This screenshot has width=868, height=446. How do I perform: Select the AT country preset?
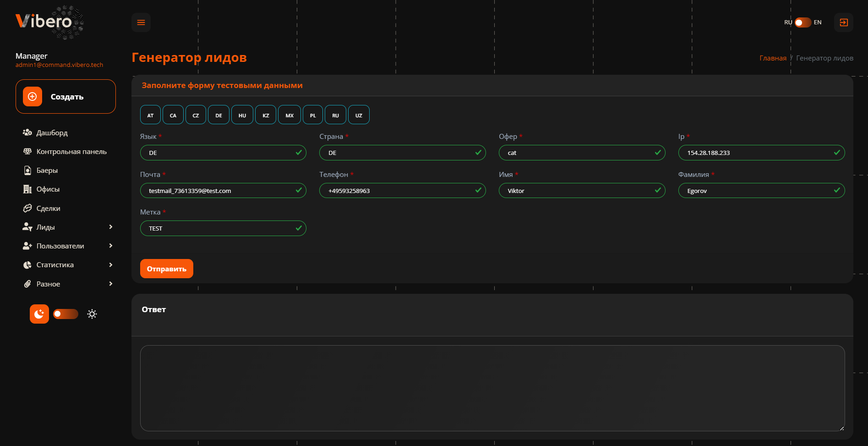(150, 115)
